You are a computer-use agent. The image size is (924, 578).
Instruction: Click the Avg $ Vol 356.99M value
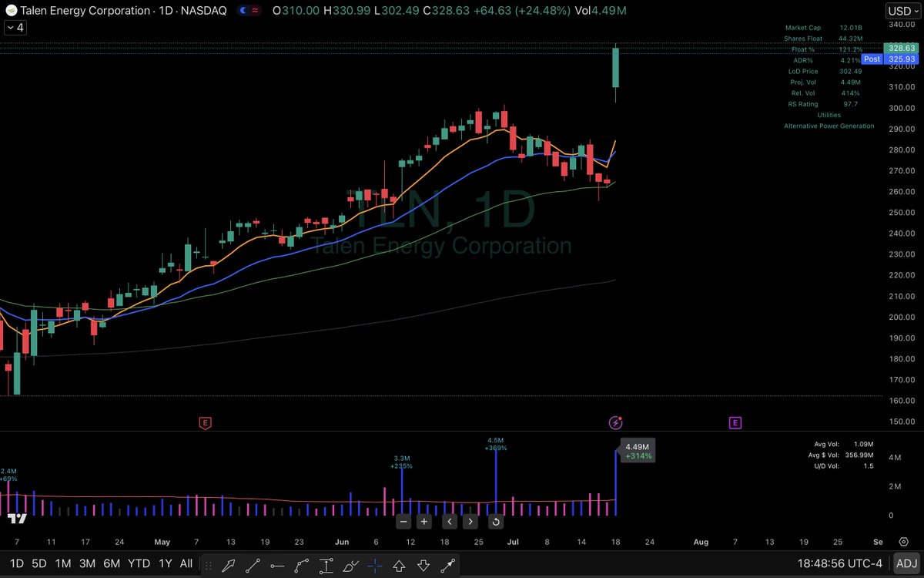[x=859, y=455]
